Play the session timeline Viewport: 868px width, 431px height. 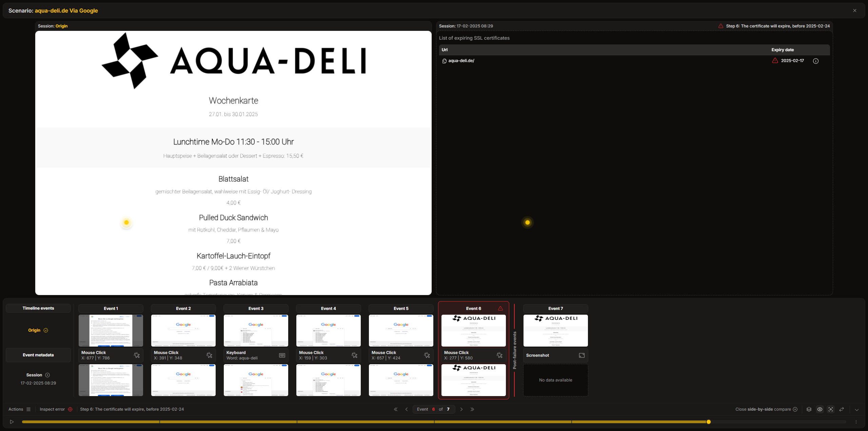coord(12,422)
